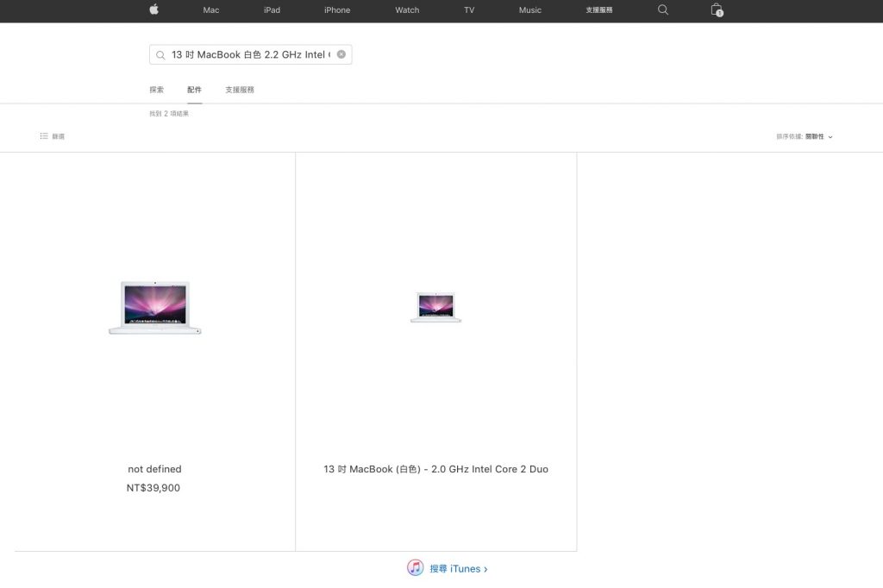Viewport: 883px width, 588px height.
Task: Open iPad in the navigation bar
Action: pos(272,10)
